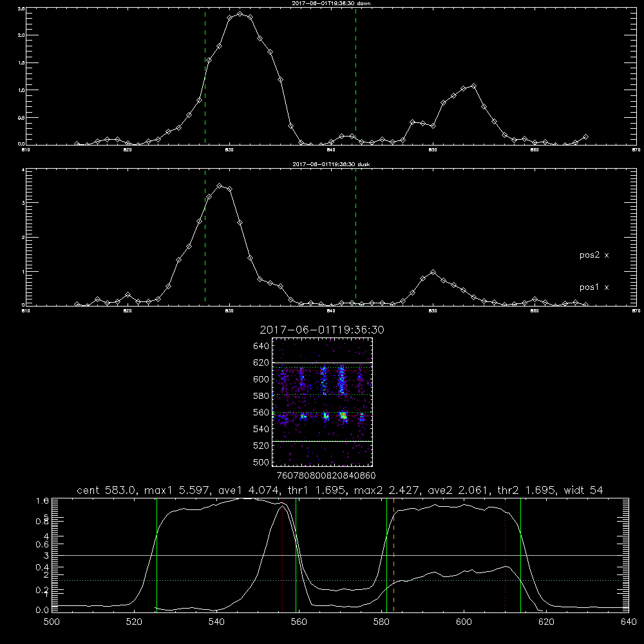Click the "500" y-axis label of the spectrogram image

tap(261, 462)
